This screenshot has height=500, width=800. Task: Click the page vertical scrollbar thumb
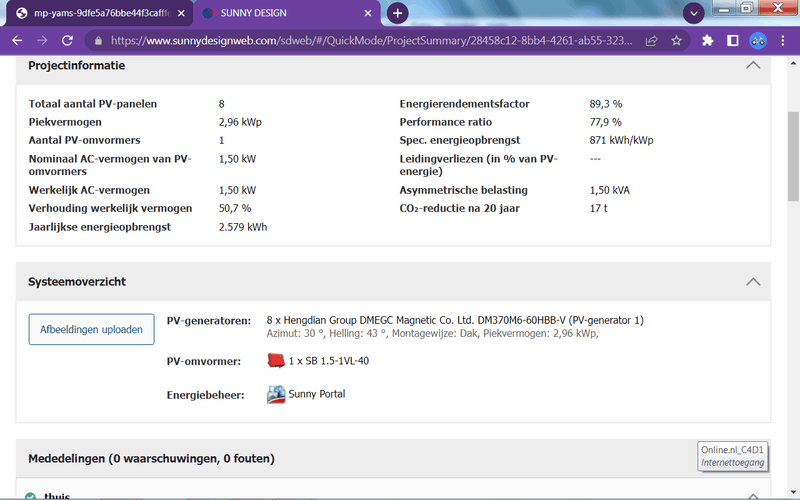coord(793,156)
